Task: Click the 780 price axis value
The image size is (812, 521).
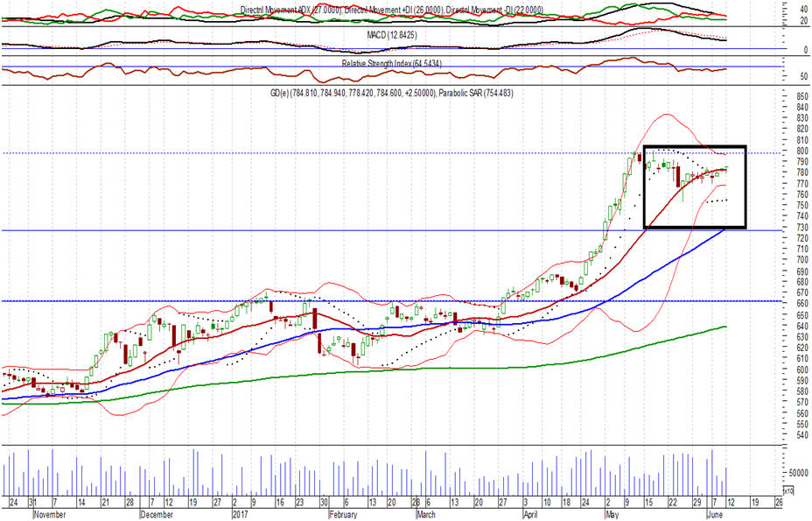Action: point(802,172)
